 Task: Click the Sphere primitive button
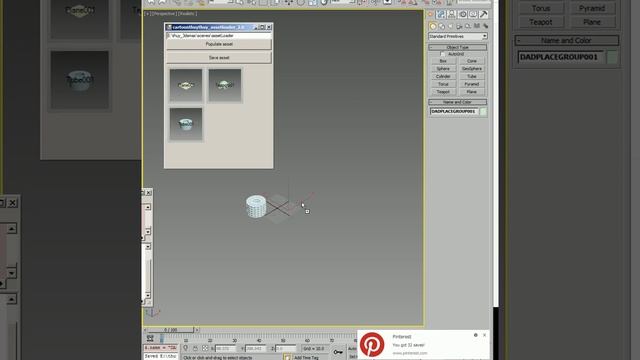click(443, 69)
